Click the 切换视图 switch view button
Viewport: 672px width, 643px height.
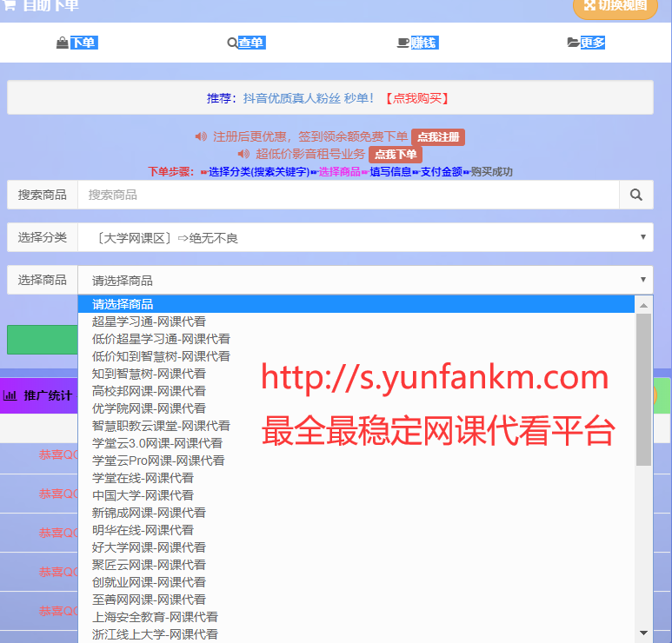[615, 6]
